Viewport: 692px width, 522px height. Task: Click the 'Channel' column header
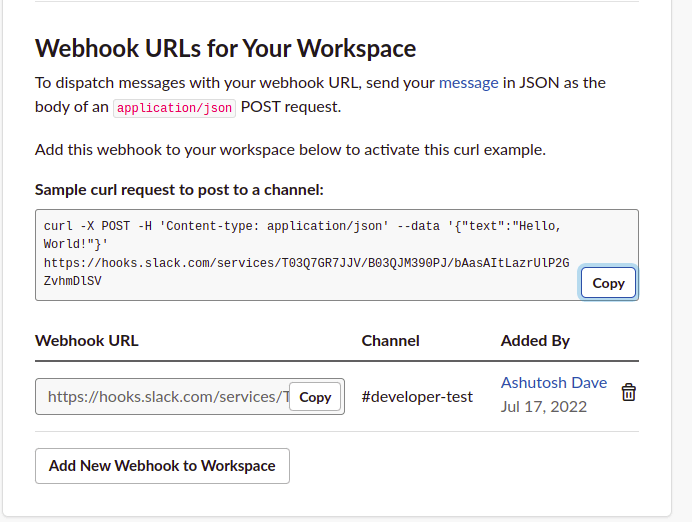coord(390,341)
